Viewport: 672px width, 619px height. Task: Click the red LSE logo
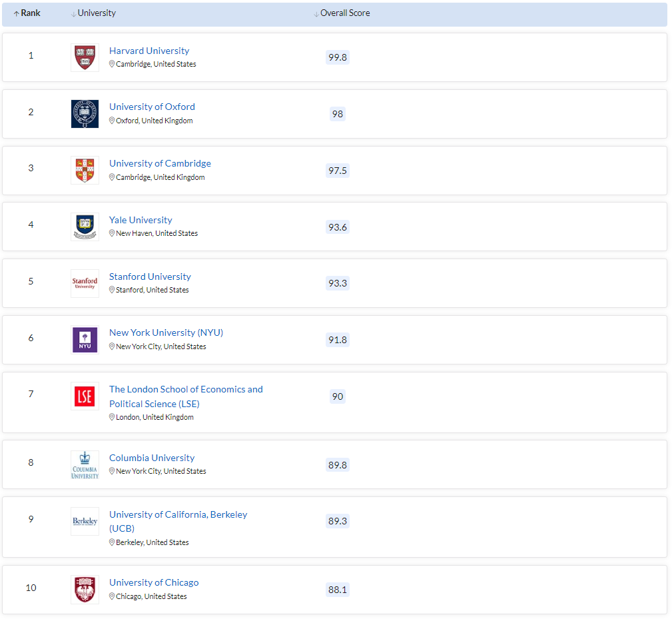[85, 396]
